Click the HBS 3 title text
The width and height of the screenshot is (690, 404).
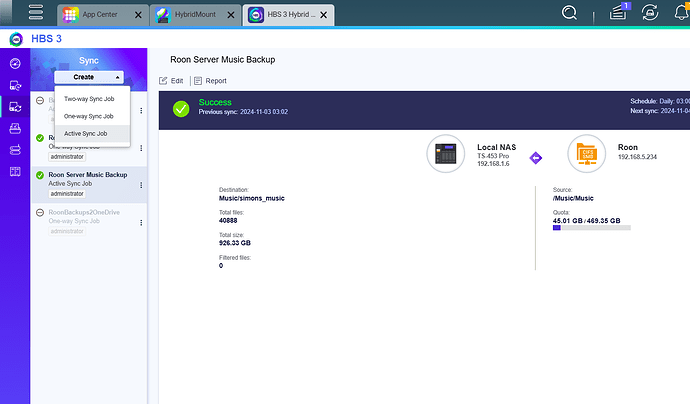pos(46,39)
